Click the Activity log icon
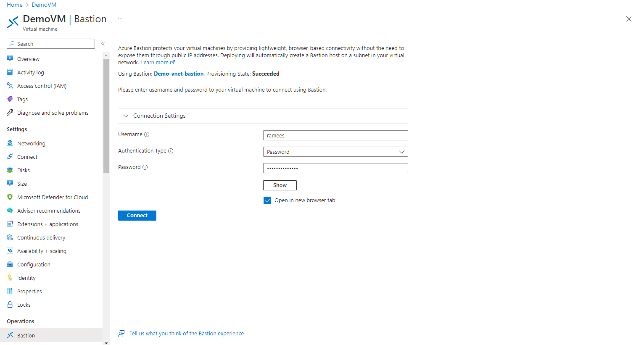This screenshot has width=644, height=345. tap(10, 72)
